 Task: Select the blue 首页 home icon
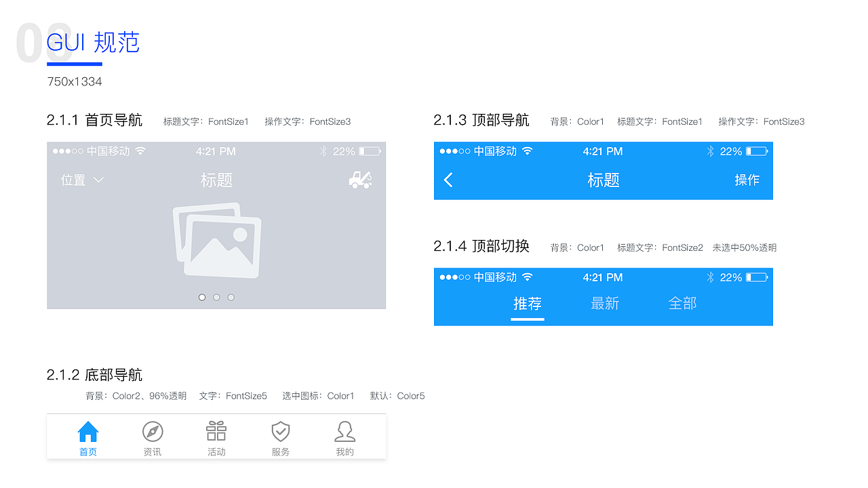pos(87,432)
